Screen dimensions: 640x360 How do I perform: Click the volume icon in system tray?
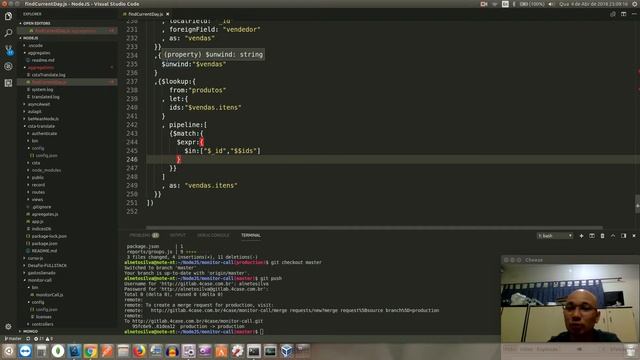click(551, 4)
